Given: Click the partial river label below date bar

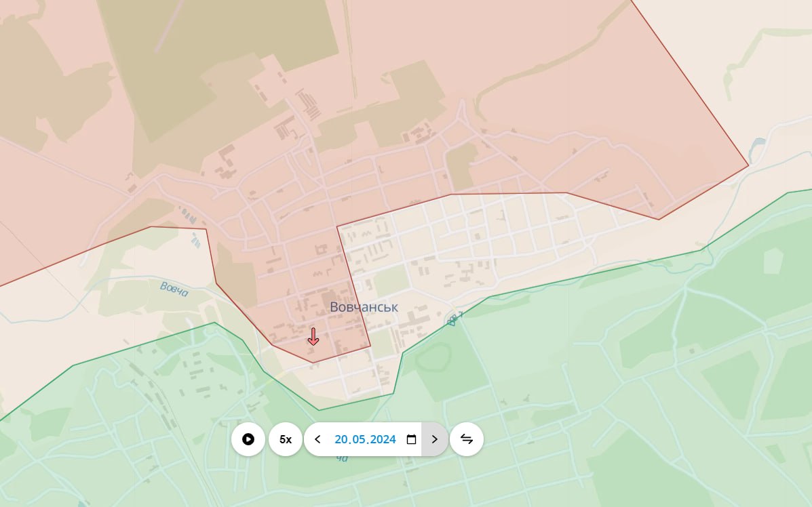Looking at the screenshot, I should [x=342, y=459].
